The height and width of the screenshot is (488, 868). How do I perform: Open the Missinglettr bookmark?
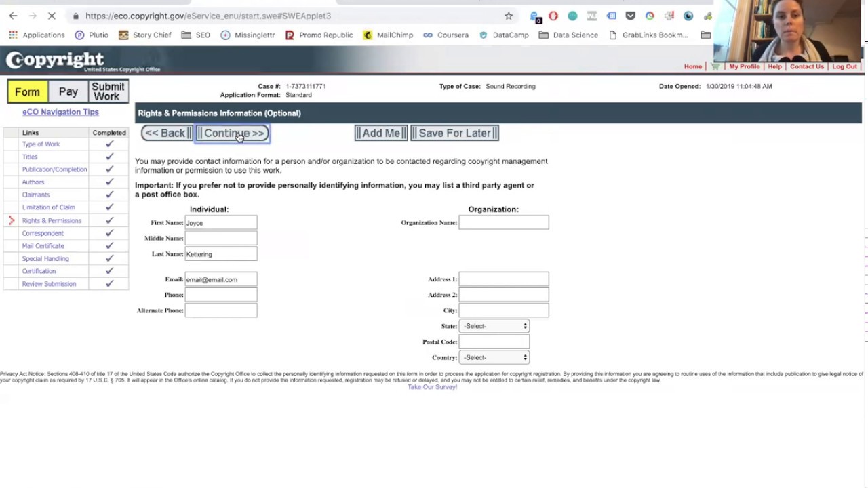point(248,35)
